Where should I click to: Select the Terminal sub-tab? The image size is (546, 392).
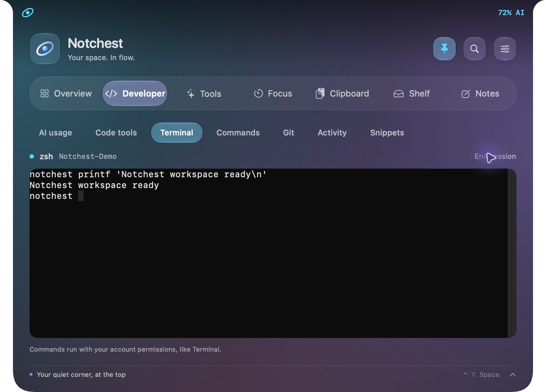[x=177, y=133]
